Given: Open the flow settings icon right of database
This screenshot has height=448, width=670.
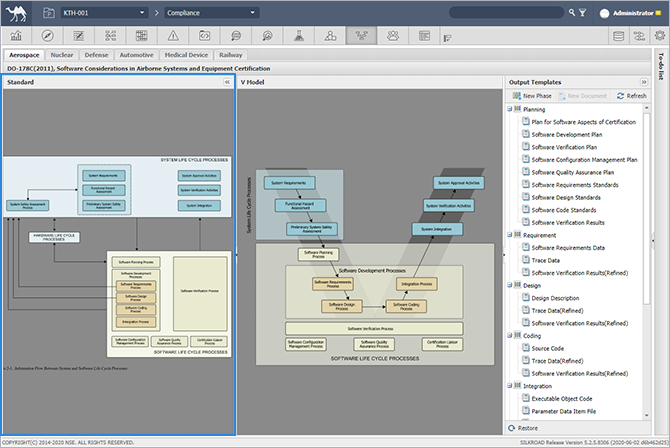Looking at the screenshot, I should (639, 36).
